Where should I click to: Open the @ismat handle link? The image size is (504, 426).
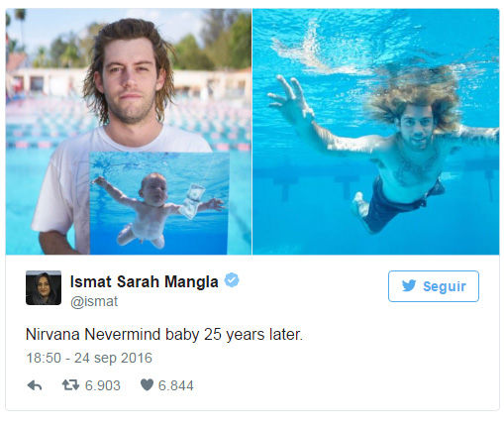tap(94, 301)
